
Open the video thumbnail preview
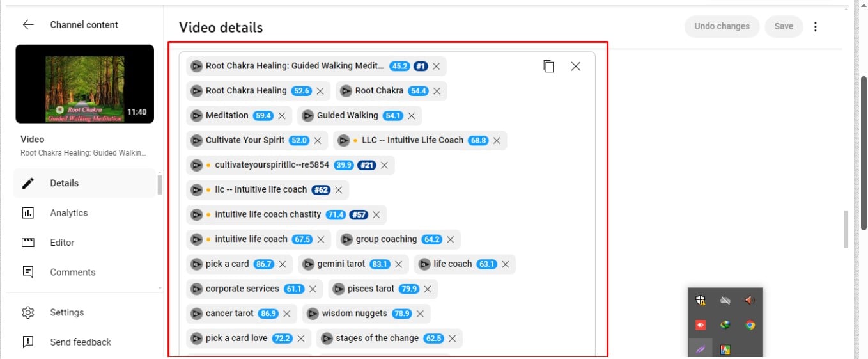click(84, 84)
